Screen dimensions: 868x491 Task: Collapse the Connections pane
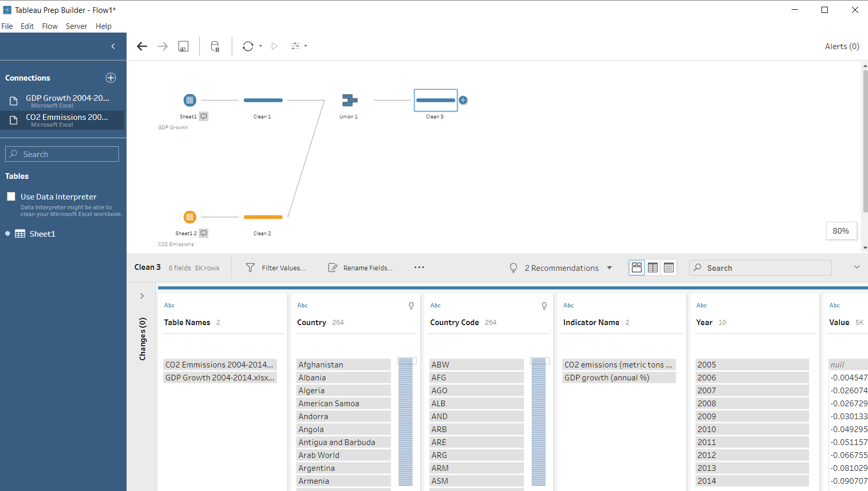click(x=113, y=47)
